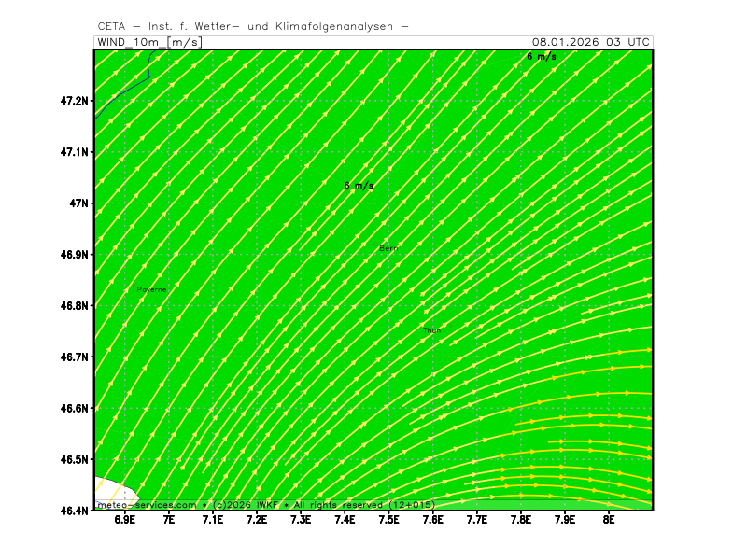
Task: Click the 46.5N latitude axis label
Action: point(74,460)
